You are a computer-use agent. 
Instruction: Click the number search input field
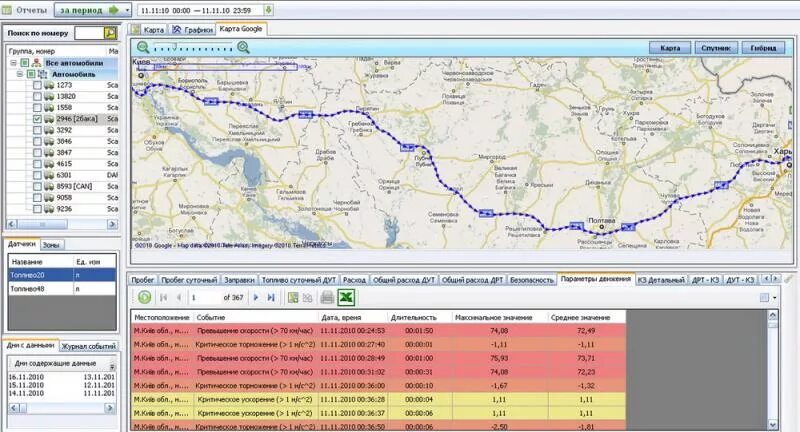pyautogui.click(x=89, y=33)
